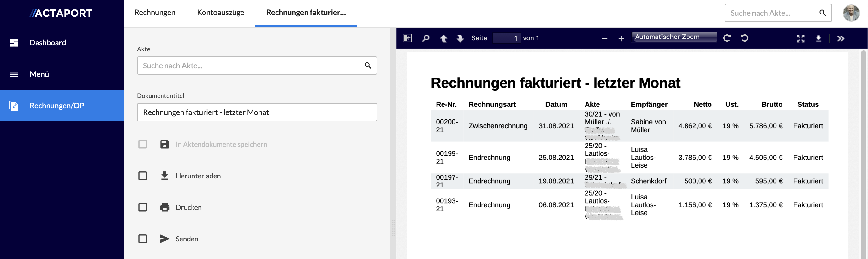Click the download icon beside Herunterladen

click(x=164, y=176)
